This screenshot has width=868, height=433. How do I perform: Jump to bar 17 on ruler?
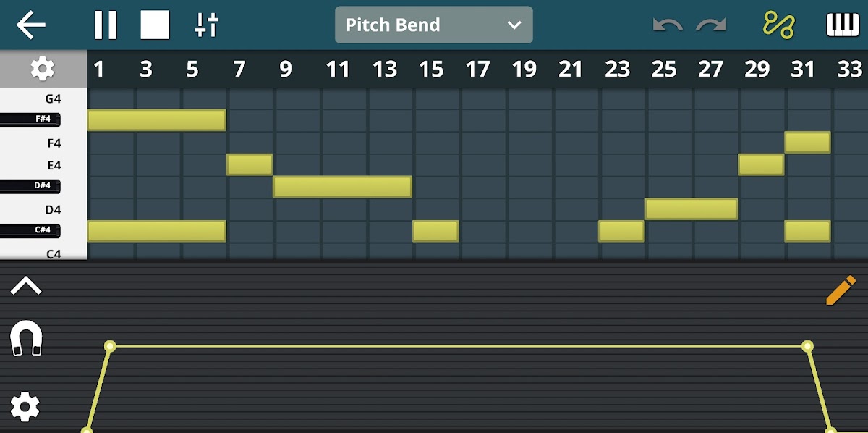click(477, 69)
